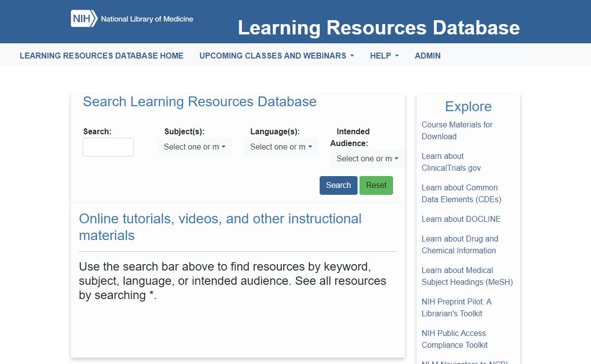Open the Subject(s) select dropdown
The height and width of the screenshot is (364, 591).
click(x=195, y=147)
